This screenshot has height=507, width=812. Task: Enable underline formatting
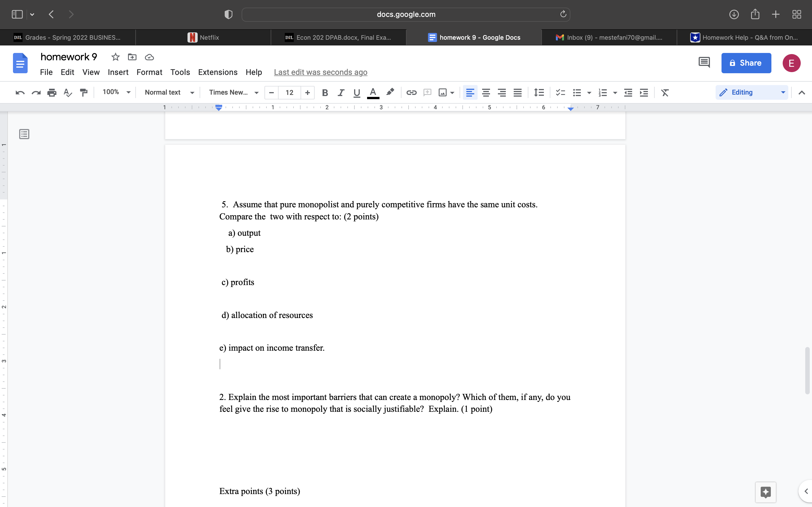(x=356, y=93)
